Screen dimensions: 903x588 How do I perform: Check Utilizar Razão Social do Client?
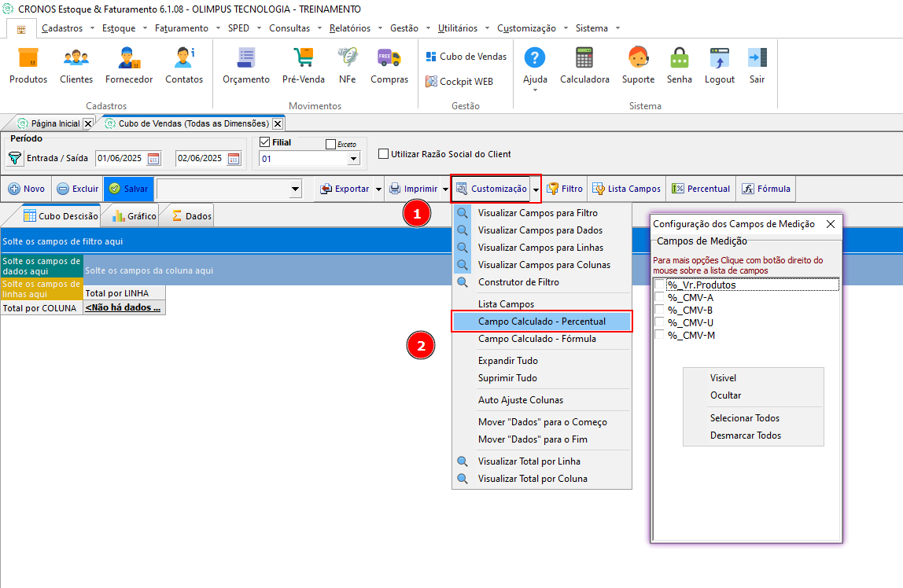click(383, 153)
